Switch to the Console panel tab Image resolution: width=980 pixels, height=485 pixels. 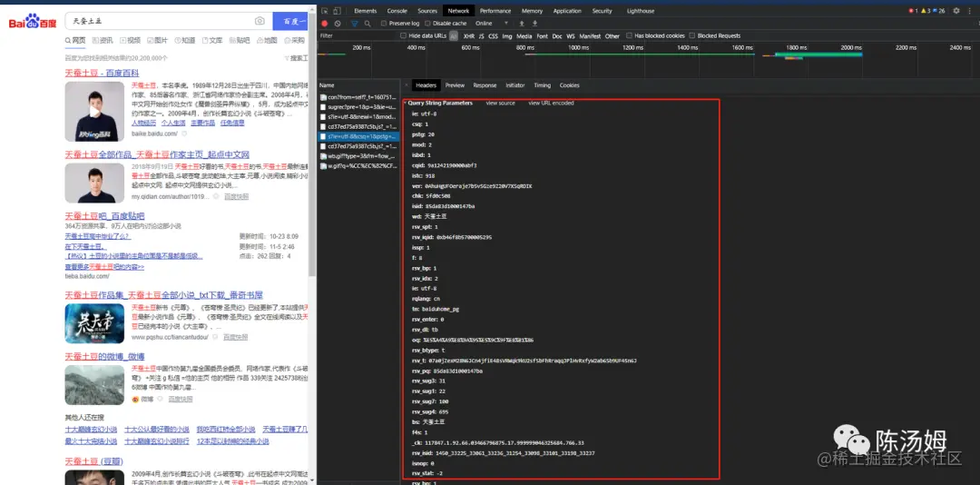[x=397, y=11]
